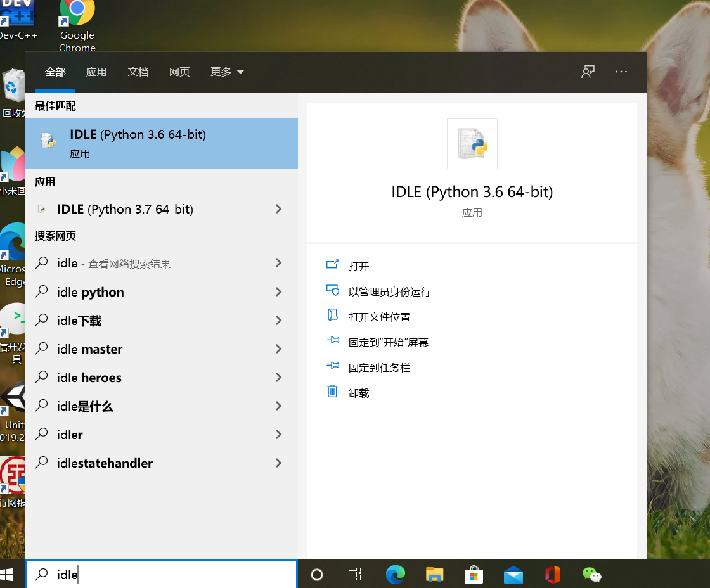The image size is (710, 588).
Task: Select the Microsoft Edge desktop shortcut
Action: [x=13, y=254]
